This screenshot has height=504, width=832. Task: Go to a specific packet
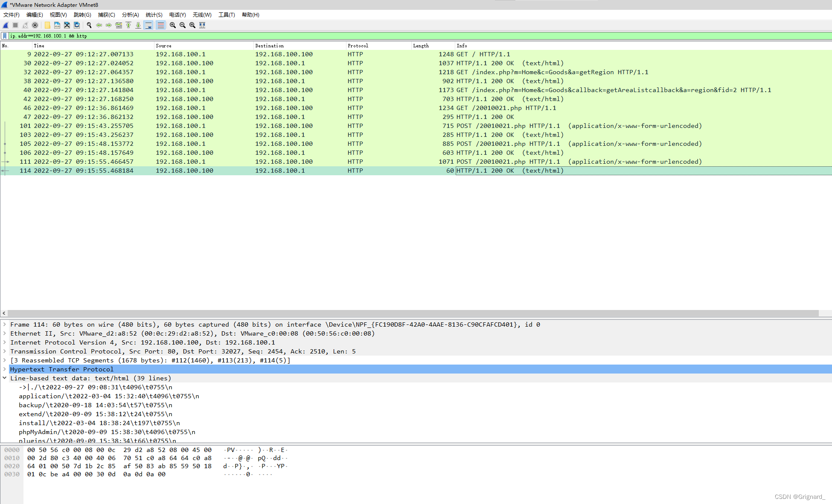click(x=119, y=25)
